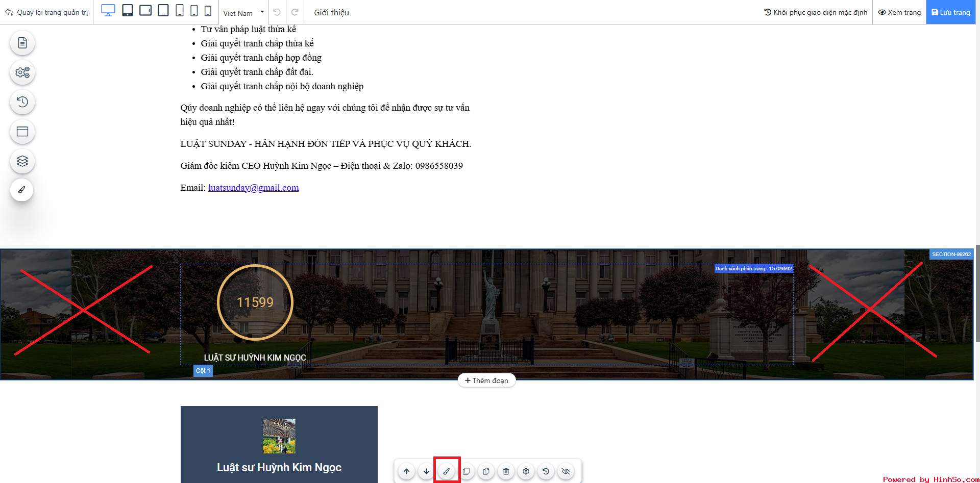
Task: Select the brush edit icon in the element toolbar
Action: [x=446, y=471]
